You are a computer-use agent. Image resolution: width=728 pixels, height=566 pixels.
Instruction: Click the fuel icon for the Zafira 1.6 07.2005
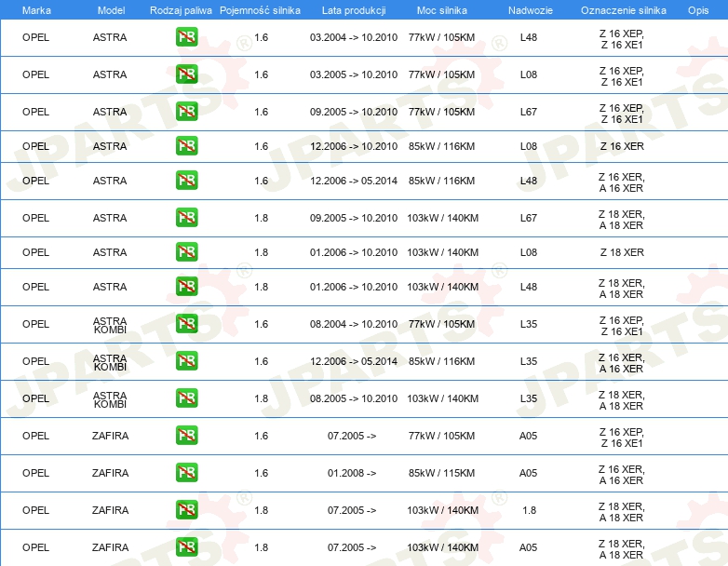click(186, 436)
